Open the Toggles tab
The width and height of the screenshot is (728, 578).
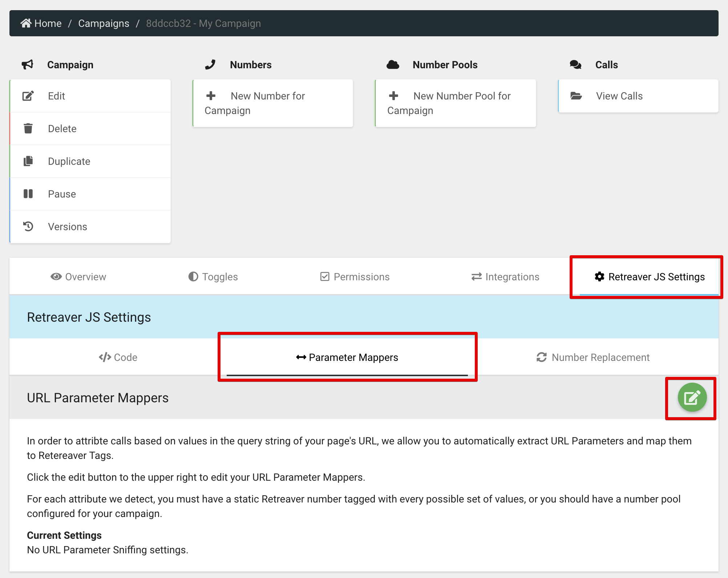(x=213, y=277)
